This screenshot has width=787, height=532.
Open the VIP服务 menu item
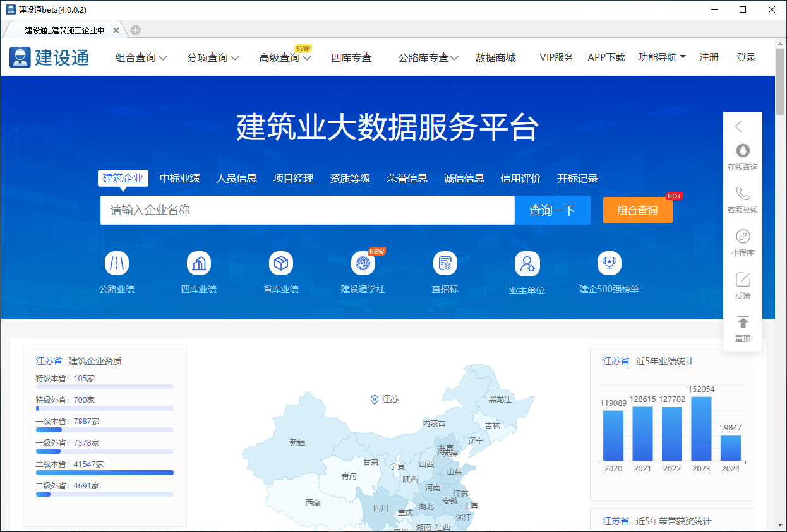coord(556,57)
